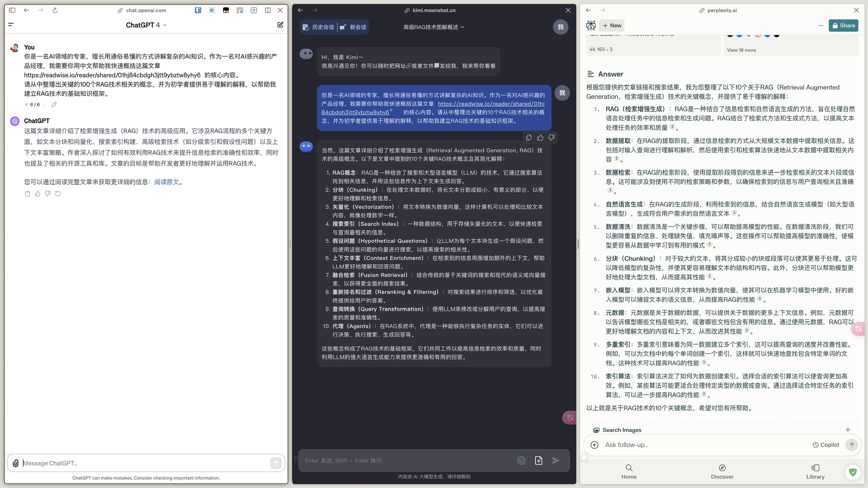This screenshot has height=488, width=868.
Task: Copy Kimi's response with copy icon
Action: coord(529,137)
